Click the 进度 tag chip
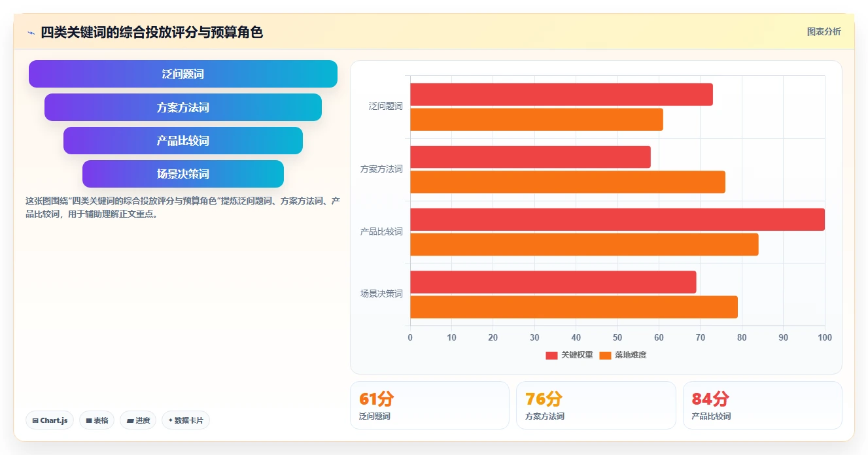868x455 pixels. (x=138, y=420)
